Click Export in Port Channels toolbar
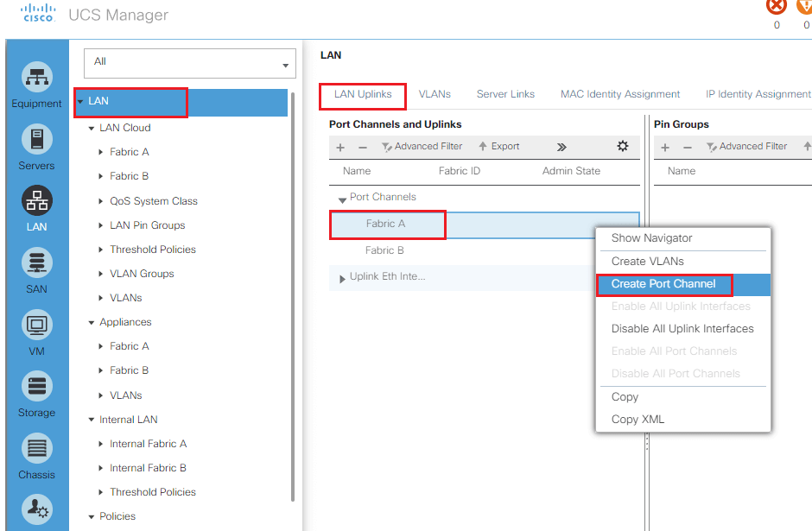812x531 pixels. 498,147
